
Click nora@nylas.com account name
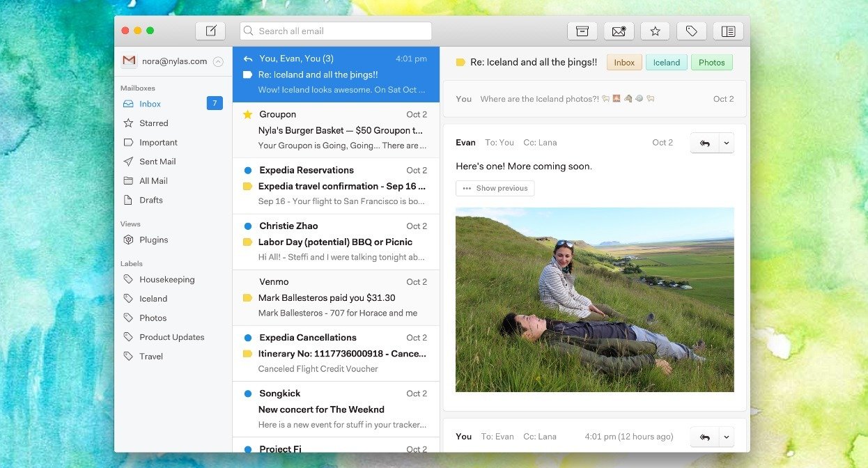tap(175, 61)
